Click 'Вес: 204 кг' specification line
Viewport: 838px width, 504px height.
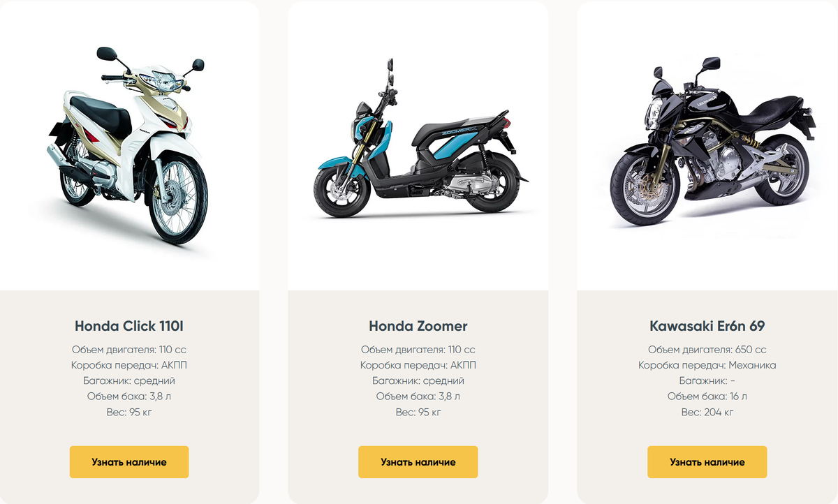click(x=707, y=412)
